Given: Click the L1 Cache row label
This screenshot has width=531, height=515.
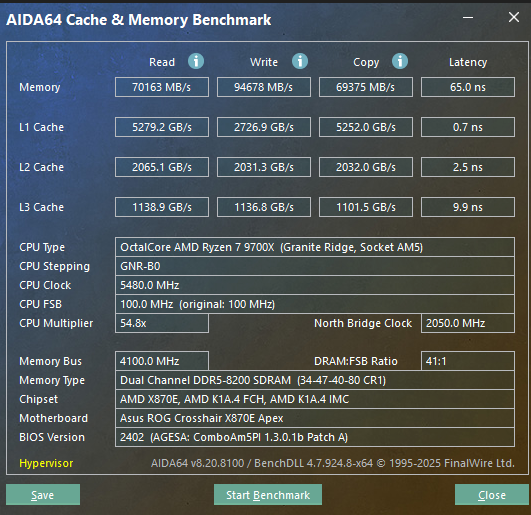Looking at the screenshot, I should 41,127.
